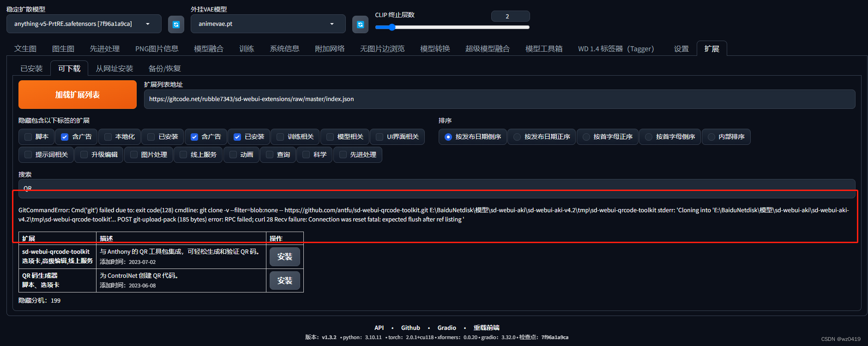The height and width of the screenshot is (346, 868).
Task: Switch to the 文生图 tab
Action: point(25,48)
